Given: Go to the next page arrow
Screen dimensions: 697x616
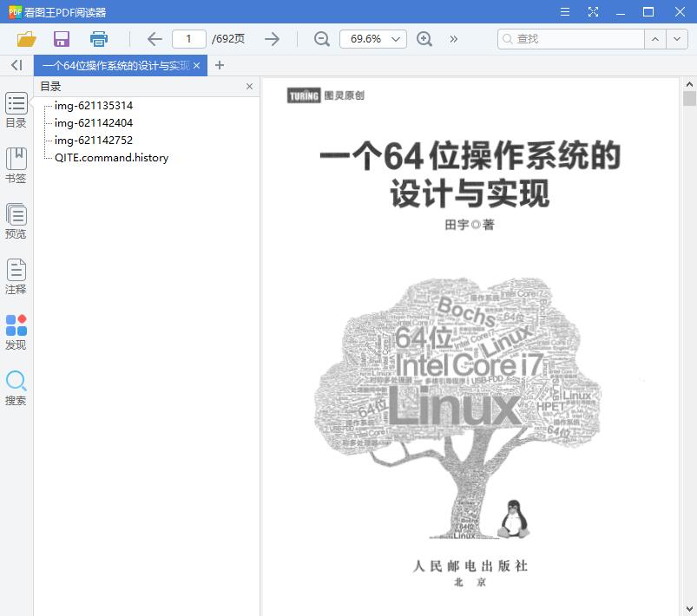Looking at the screenshot, I should tap(272, 39).
